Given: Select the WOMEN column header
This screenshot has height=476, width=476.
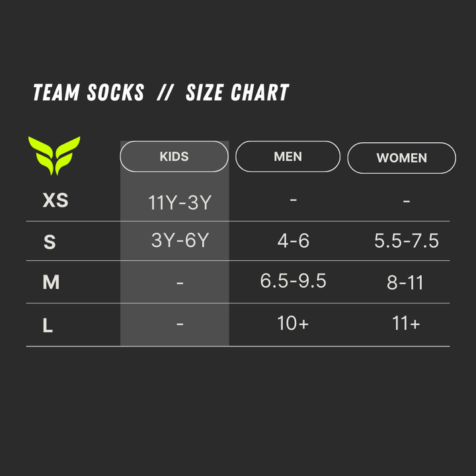Looking at the screenshot, I should click(x=401, y=158).
